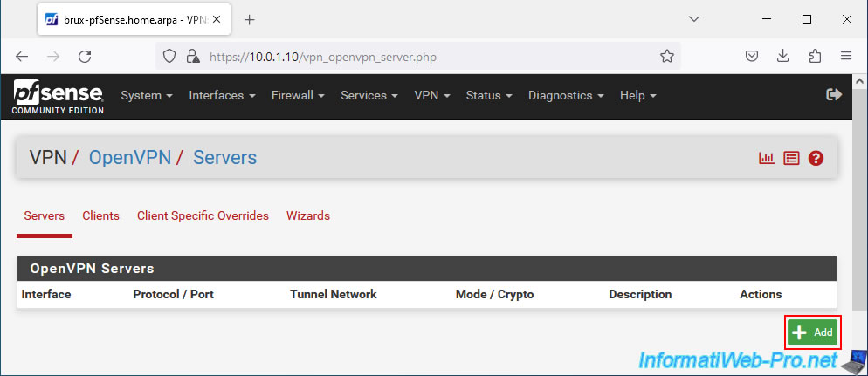
Task: Open the related status chart icon
Action: [x=766, y=158]
